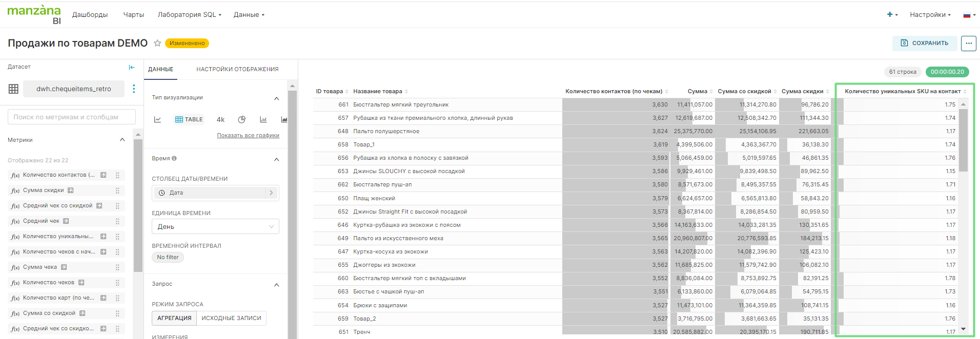Viewport: 980px width, 339px height.
Task: Click the Показать все графики link
Action: click(x=248, y=135)
